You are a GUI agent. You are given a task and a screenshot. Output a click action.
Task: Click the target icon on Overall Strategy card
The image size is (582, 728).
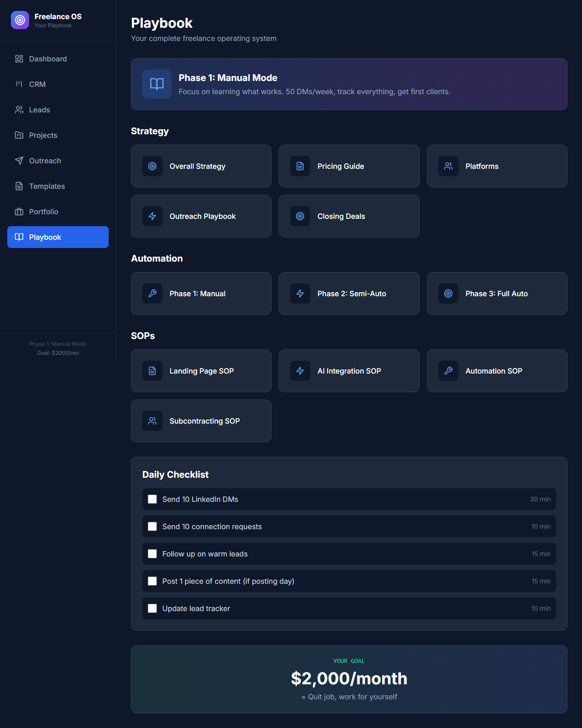coord(152,166)
